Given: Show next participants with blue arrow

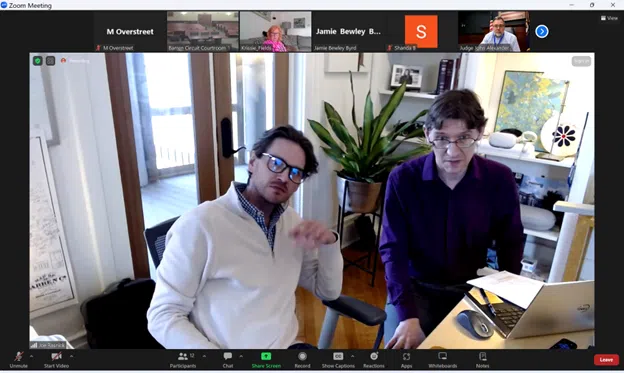Looking at the screenshot, I should tap(542, 31).
